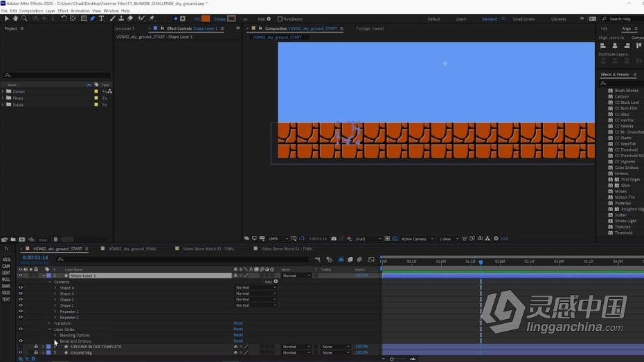Toggle visibility of Ground bkg layer
644x362 pixels.
[21, 352]
